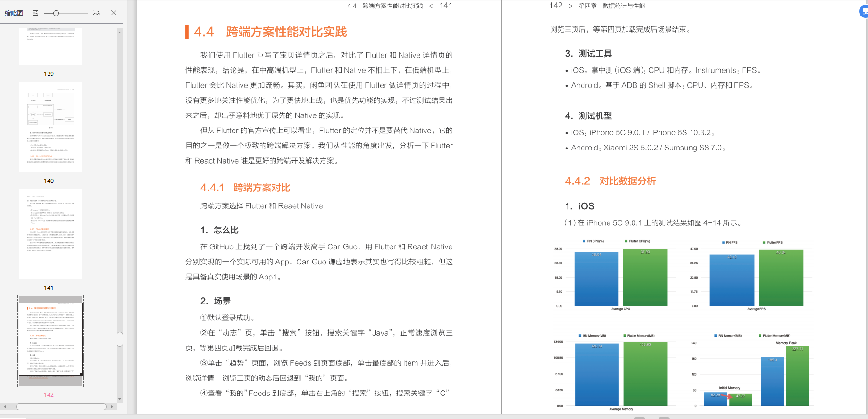Click the Flutter FPS chart legend
This screenshot has width=868, height=419.
click(x=773, y=242)
